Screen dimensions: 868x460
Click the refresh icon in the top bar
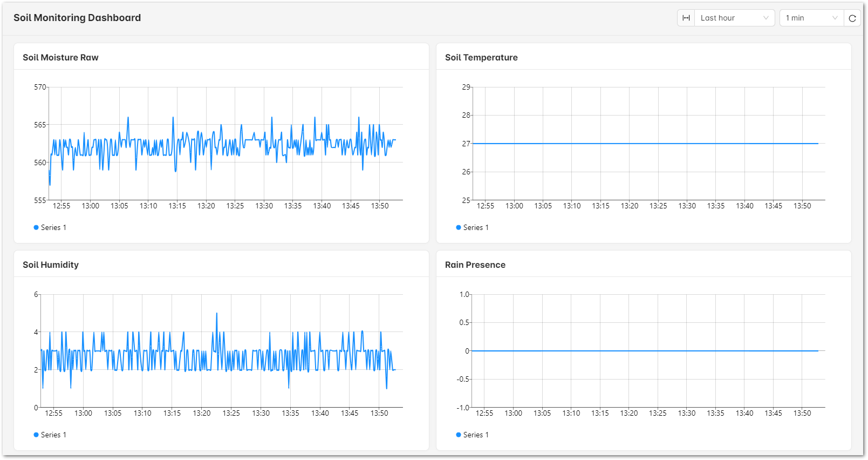tap(852, 18)
